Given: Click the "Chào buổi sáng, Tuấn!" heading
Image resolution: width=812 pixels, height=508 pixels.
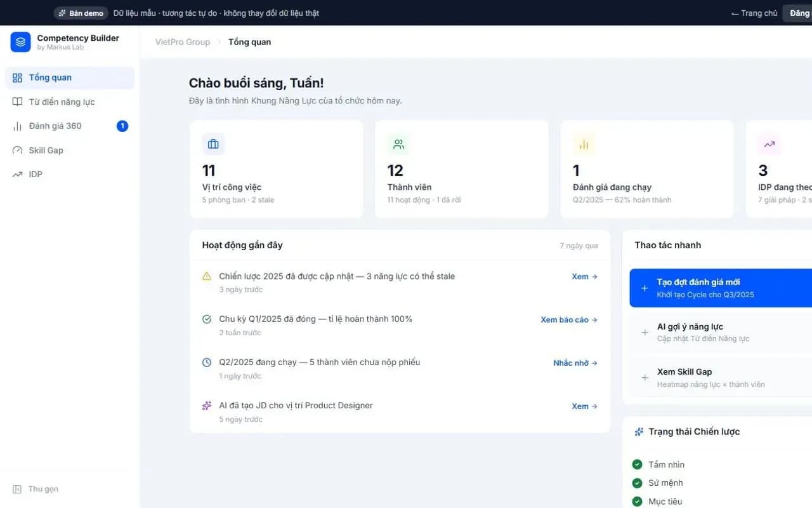Looking at the screenshot, I should [x=256, y=83].
